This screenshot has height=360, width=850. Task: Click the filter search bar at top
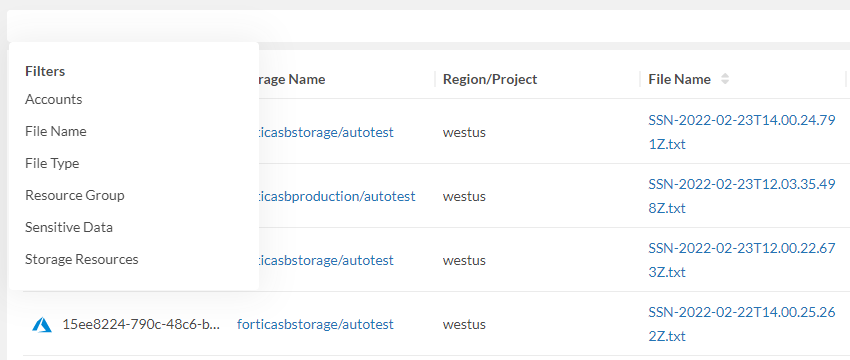tap(428, 25)
